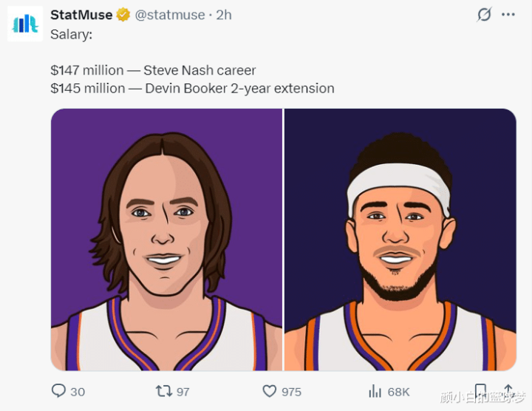532x411 pixels.
Task: Click the repost count 97
Action: point(183,392)
